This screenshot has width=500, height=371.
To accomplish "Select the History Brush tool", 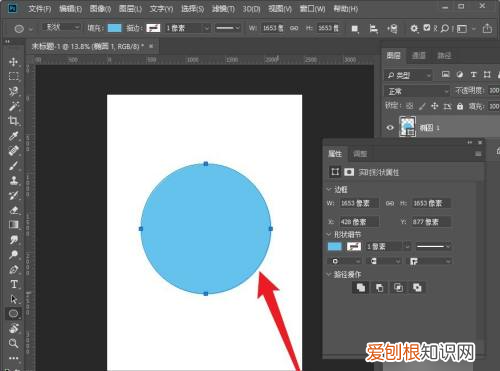I will pyautogui.click(x=13, y=195).
